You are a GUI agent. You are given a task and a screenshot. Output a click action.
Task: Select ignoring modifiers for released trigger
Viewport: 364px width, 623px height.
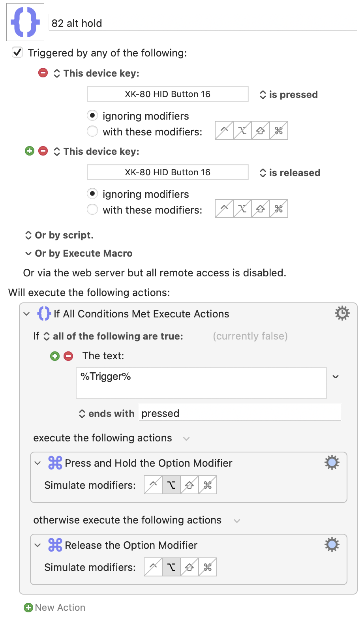click(x=92, y=193)
